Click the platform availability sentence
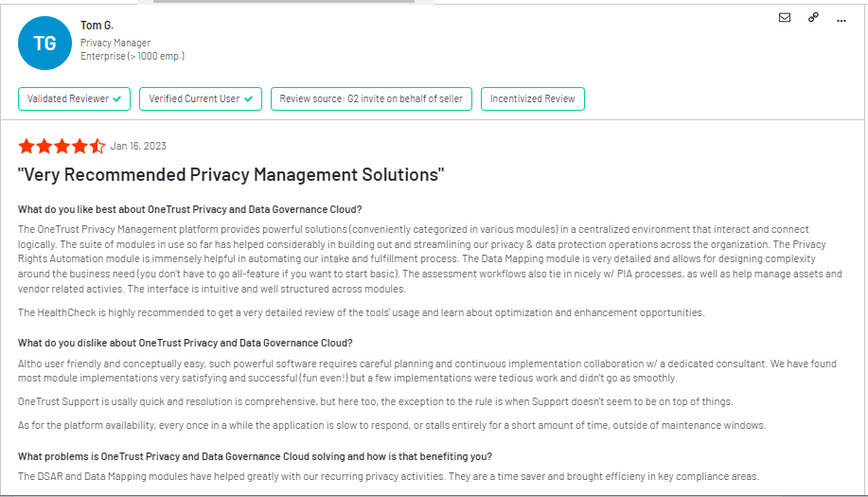 click(x=392, y=426)
